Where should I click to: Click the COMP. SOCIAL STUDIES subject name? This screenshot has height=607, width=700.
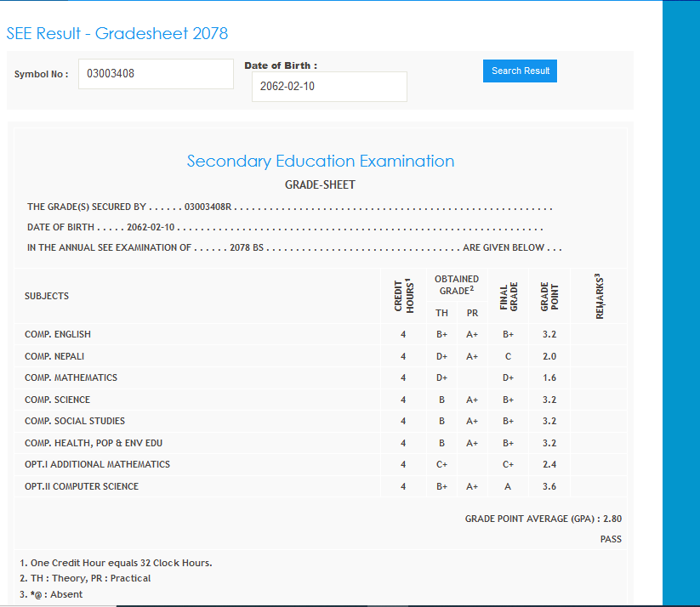pyautogui.click(x=75, y=421)
